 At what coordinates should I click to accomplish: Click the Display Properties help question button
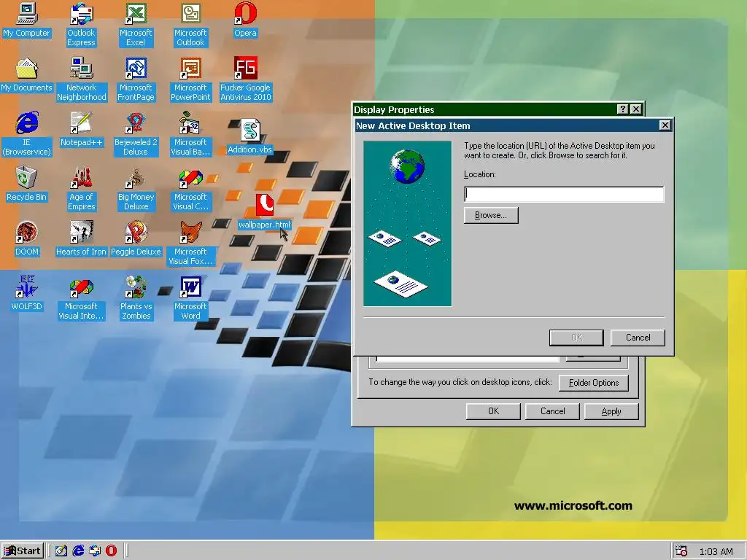tap(623, 109)
